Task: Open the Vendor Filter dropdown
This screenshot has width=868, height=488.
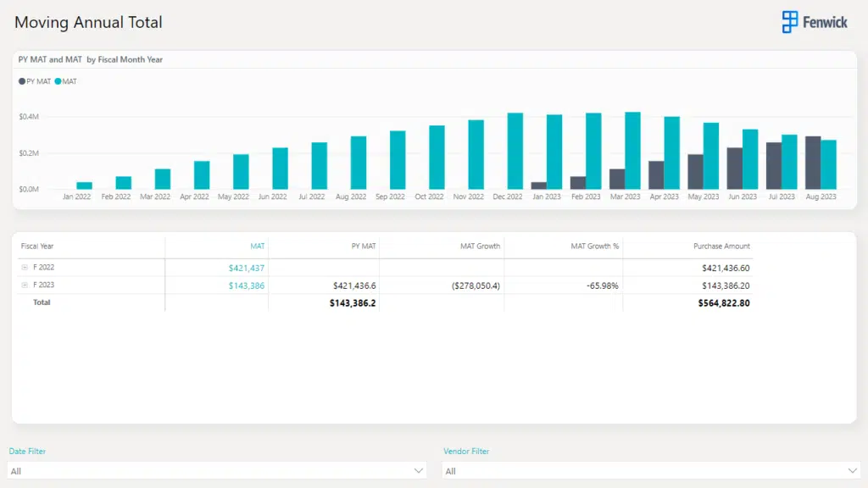Action: pyautogui.click(x=651, y=470)
